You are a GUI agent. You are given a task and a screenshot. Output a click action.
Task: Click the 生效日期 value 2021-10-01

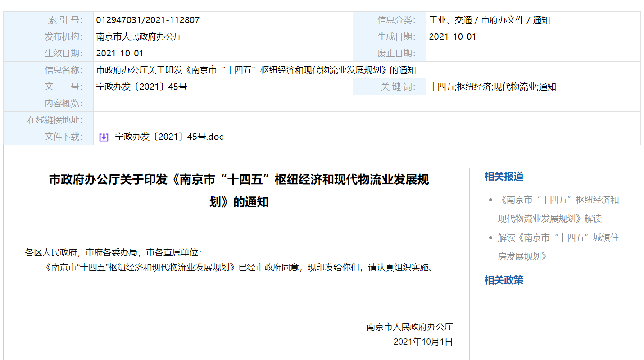(x=120, y=53)
